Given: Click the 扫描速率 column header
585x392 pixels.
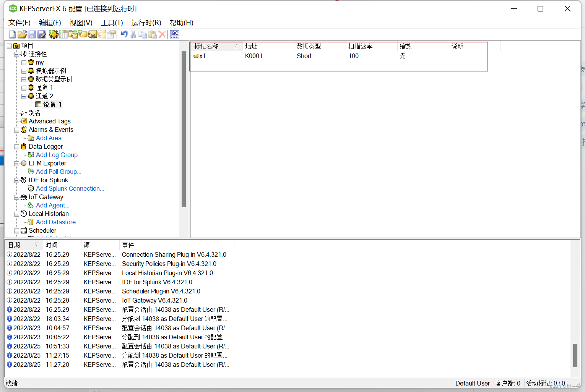Looking at the screenshot, I should coord(372,46).
